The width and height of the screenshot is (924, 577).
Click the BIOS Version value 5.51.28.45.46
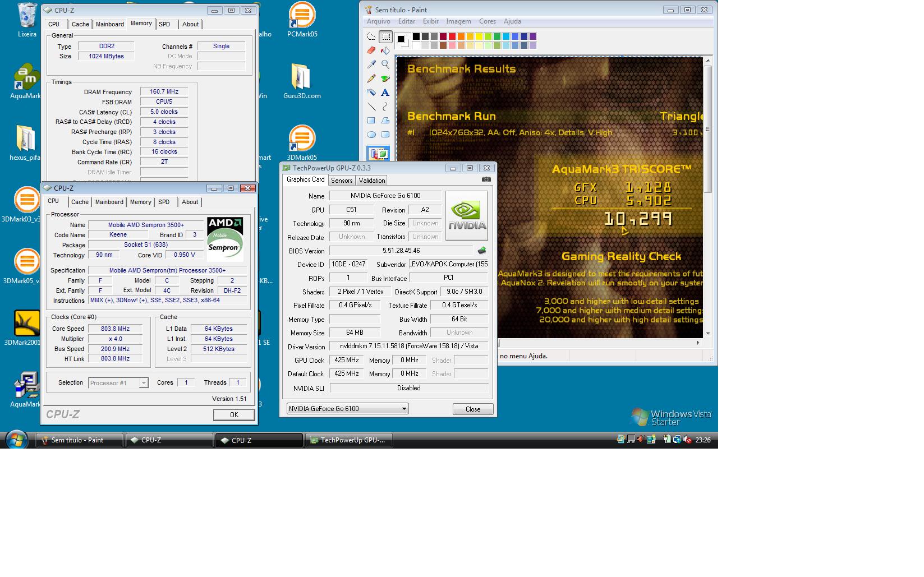(401, 251)
